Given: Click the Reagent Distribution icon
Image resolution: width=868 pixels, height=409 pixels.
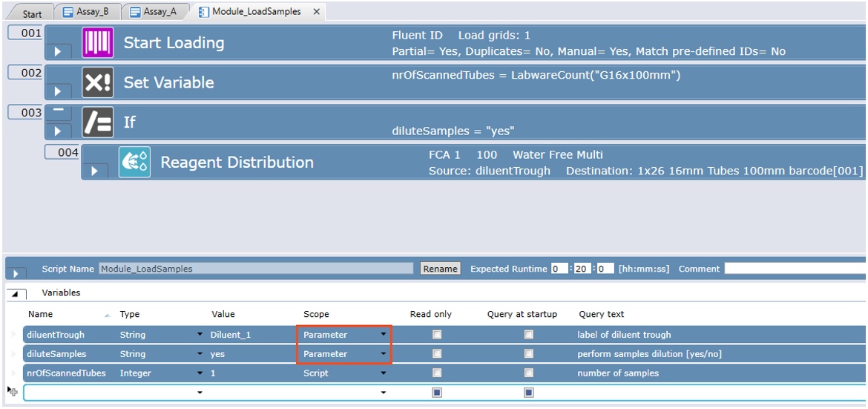Looking at the screenshot, I should tap(134, 162).
